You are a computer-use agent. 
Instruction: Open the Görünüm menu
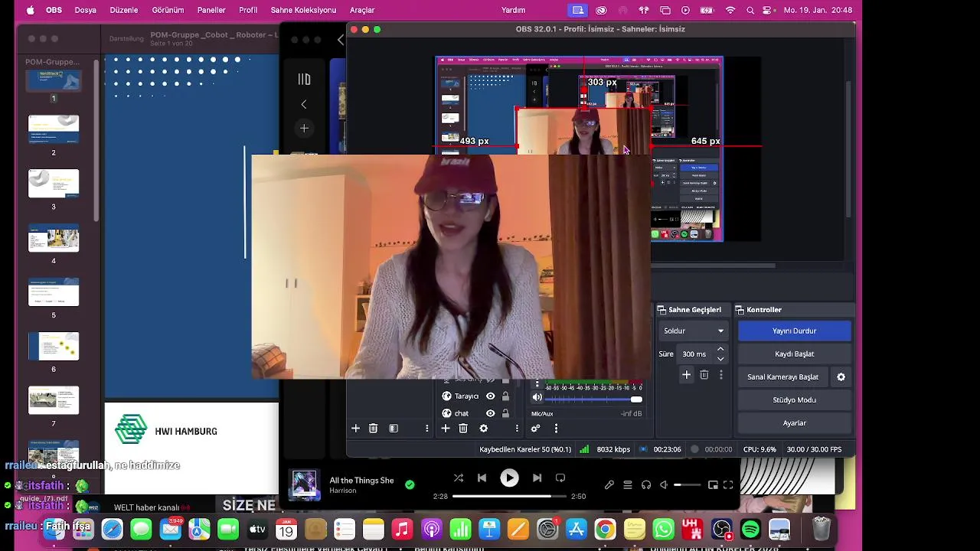168,10
